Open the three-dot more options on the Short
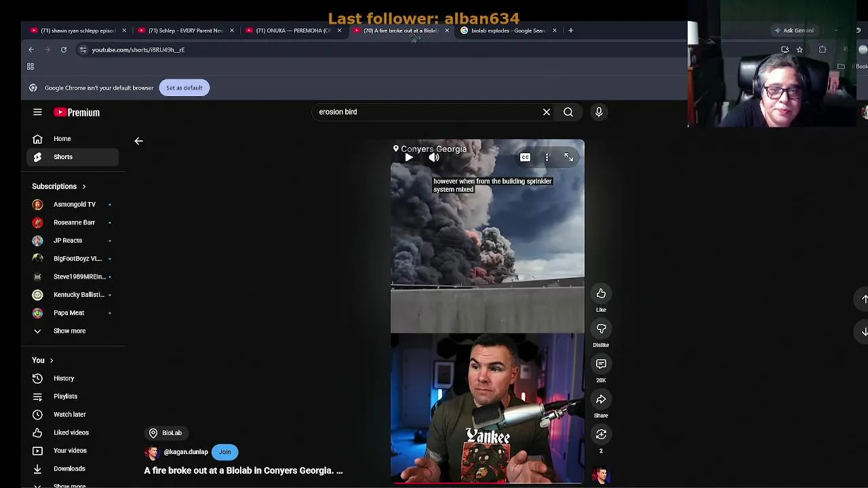This screenshot has width=868, height=488. tap(547, 157)
